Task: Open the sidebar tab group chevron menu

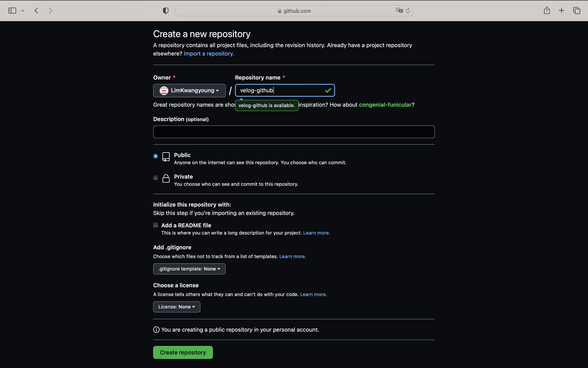Action: [23, 10]
